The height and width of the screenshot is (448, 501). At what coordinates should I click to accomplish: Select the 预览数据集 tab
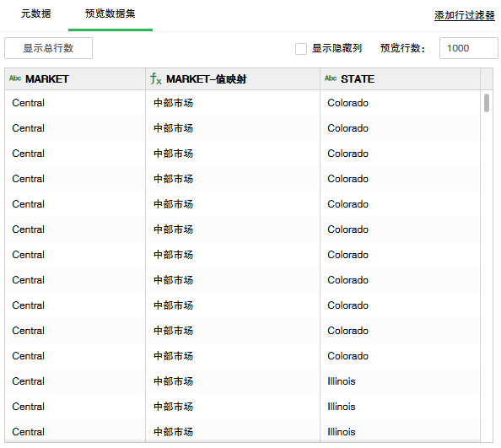(110, 13)
